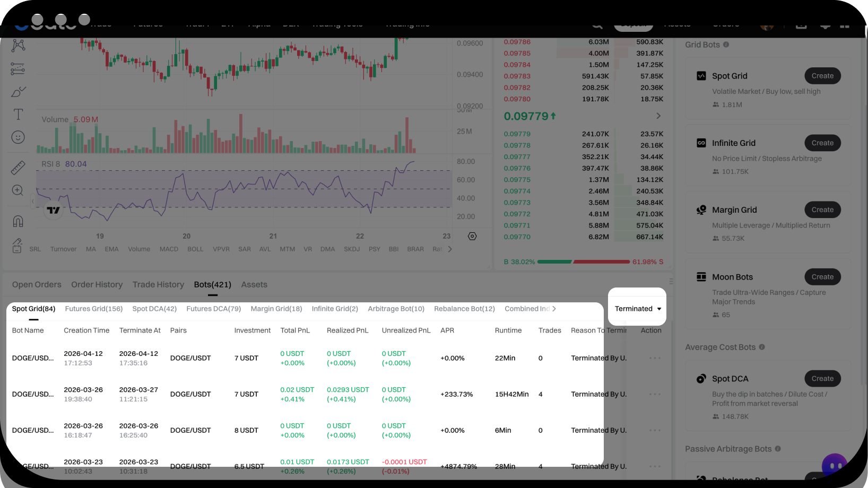Screen dimensions: 868x488
Task: Select the ruler measure tool
Action: pos(18,168)
